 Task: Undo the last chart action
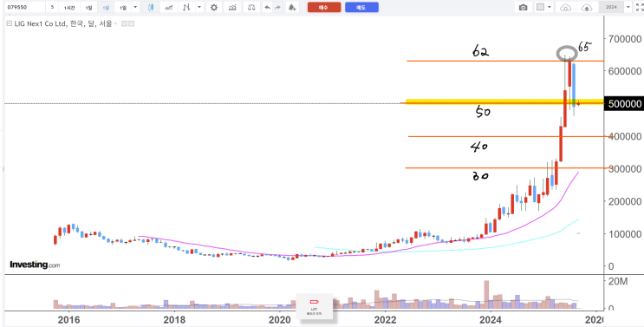[x=268, y=8]
